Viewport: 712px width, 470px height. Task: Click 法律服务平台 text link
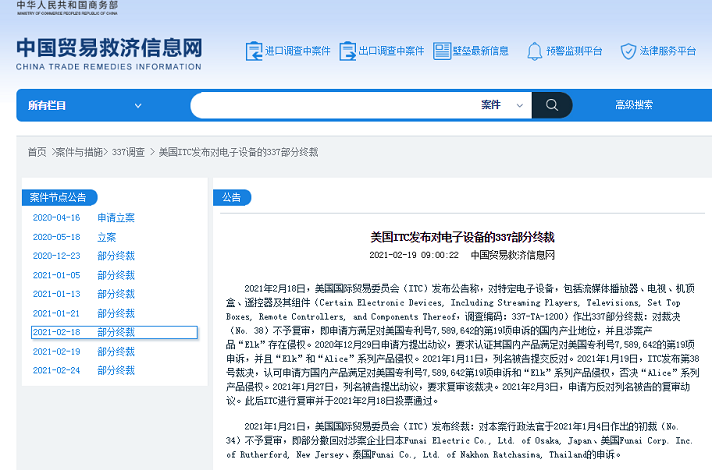pos(668,51)
